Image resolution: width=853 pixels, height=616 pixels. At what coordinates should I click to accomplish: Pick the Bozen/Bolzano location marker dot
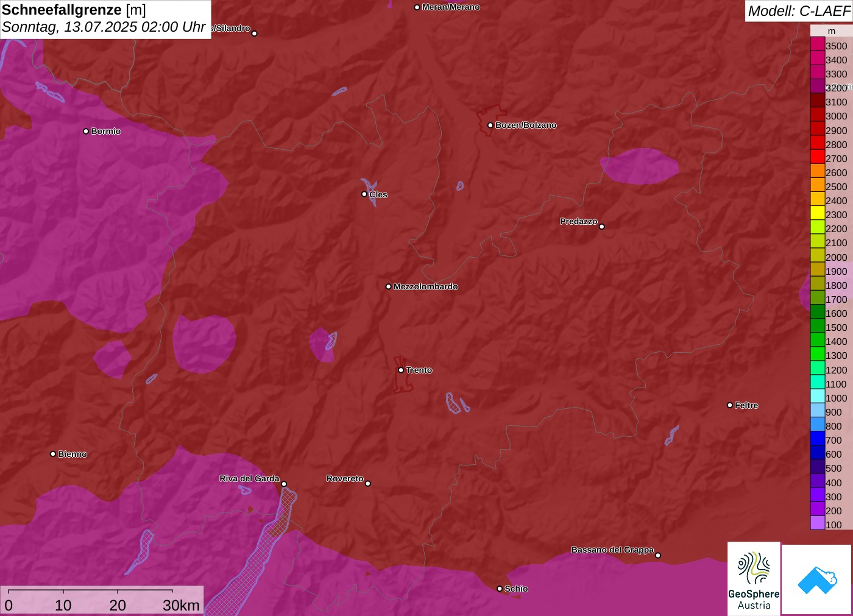(490, 126)
